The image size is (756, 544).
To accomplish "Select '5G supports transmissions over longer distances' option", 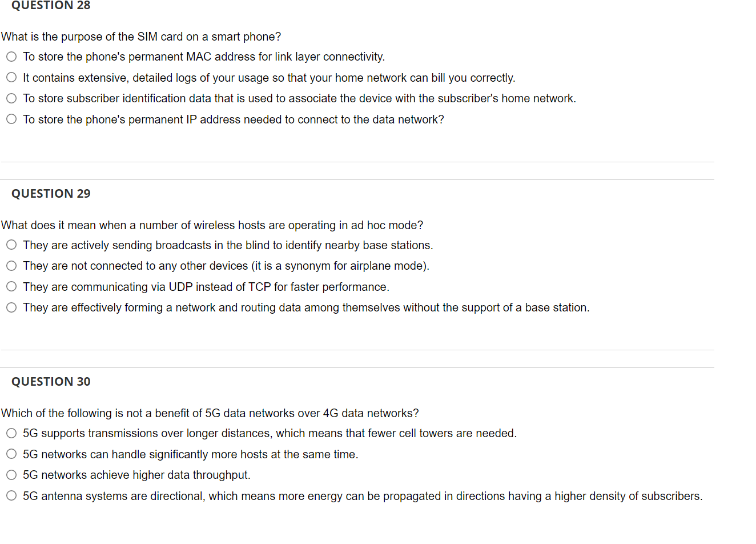I will click(11, 433).
